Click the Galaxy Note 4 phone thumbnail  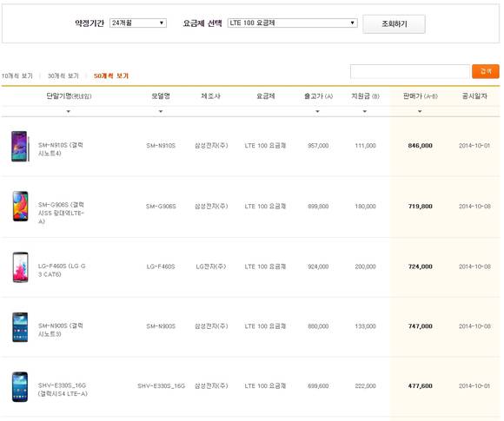click(x=20, y=146)
